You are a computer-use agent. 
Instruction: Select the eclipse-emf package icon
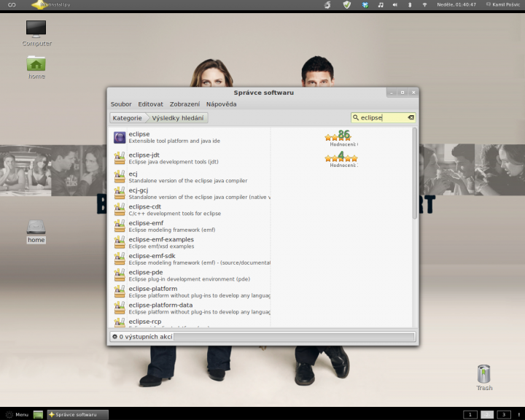click(120, 226)
